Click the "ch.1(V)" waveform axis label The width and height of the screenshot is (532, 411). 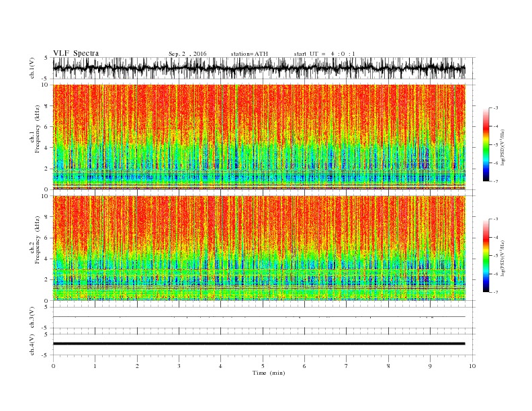click(x=32, y=68)
